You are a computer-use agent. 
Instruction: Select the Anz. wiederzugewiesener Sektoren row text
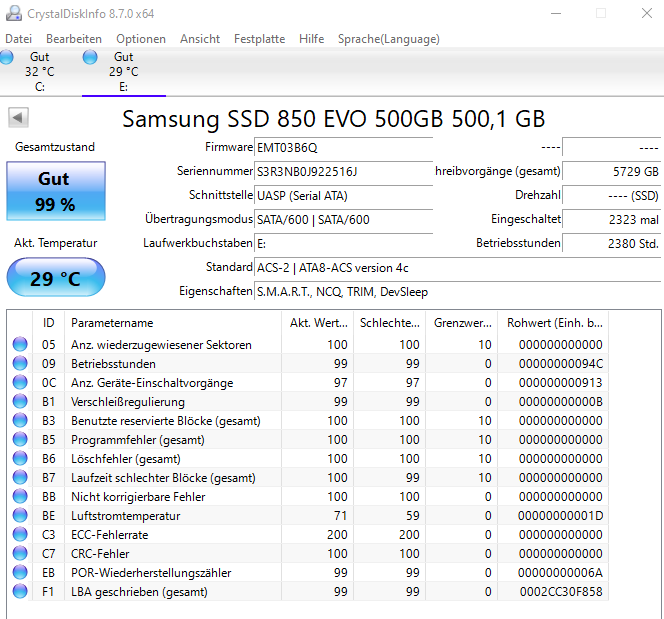161,345
